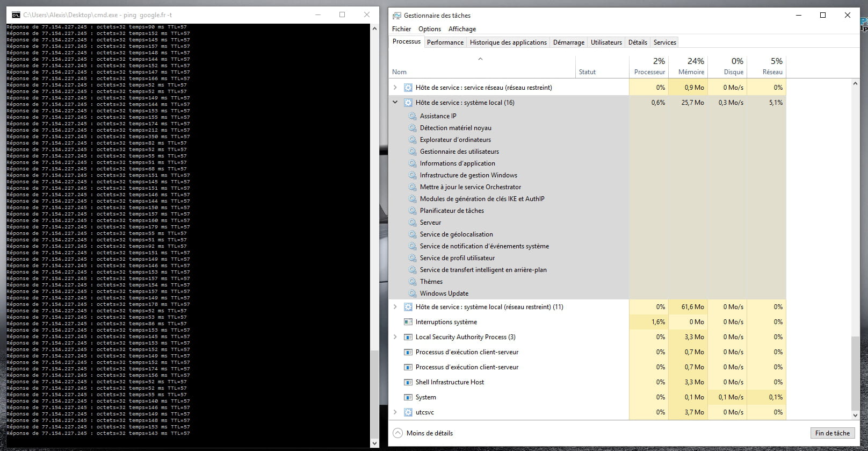This screenshot has height=451, width=868.
Task: Open the Démarrage tab
Action: [568, 42]
